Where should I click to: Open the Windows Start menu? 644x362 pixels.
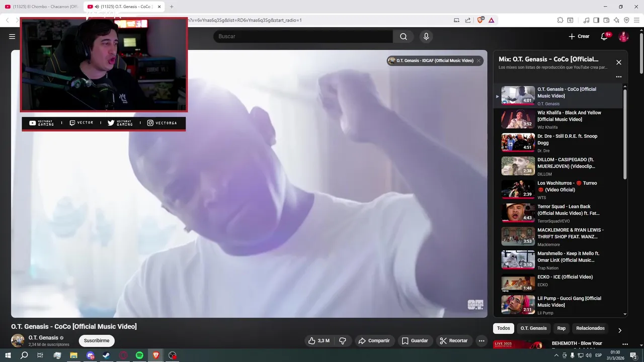(8, 355)
